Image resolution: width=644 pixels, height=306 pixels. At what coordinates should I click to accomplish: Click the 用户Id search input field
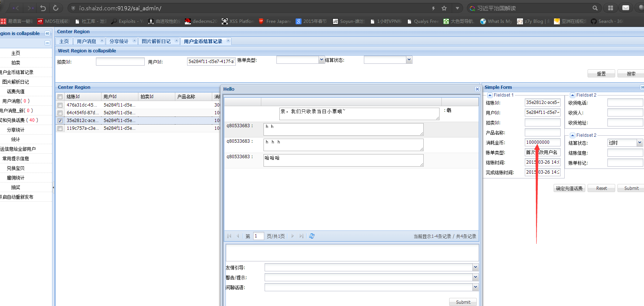[211, 62]
